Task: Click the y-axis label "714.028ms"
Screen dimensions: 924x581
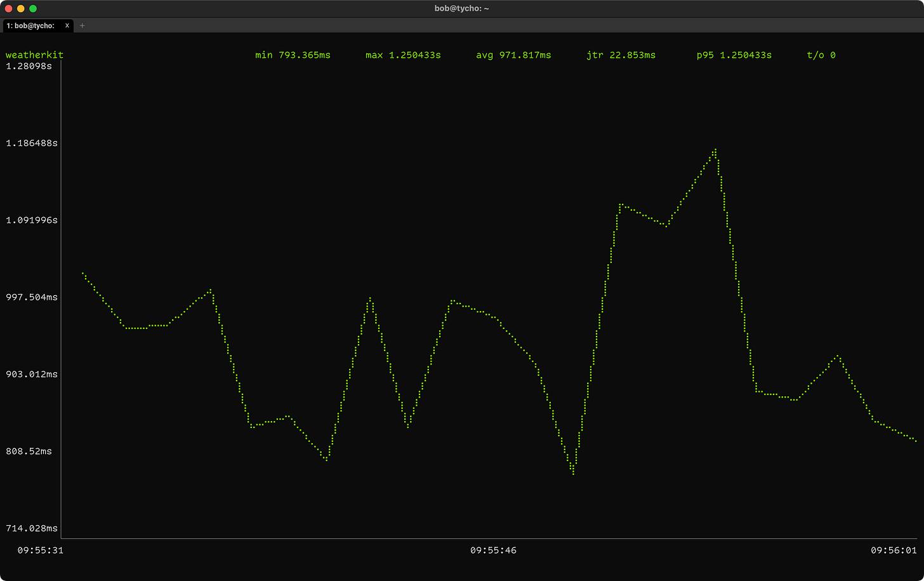Action: (x=32, y=528)
